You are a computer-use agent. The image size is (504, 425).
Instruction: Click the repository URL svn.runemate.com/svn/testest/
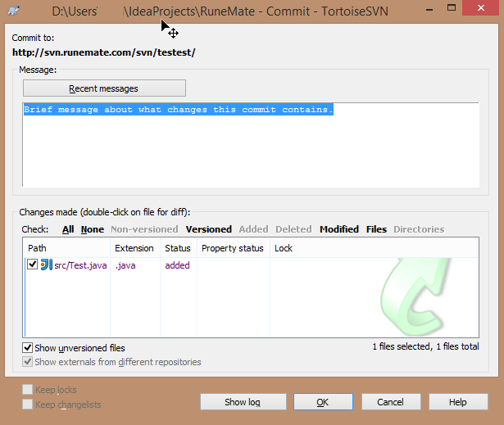pyautogui.click(x=103, y=52)
